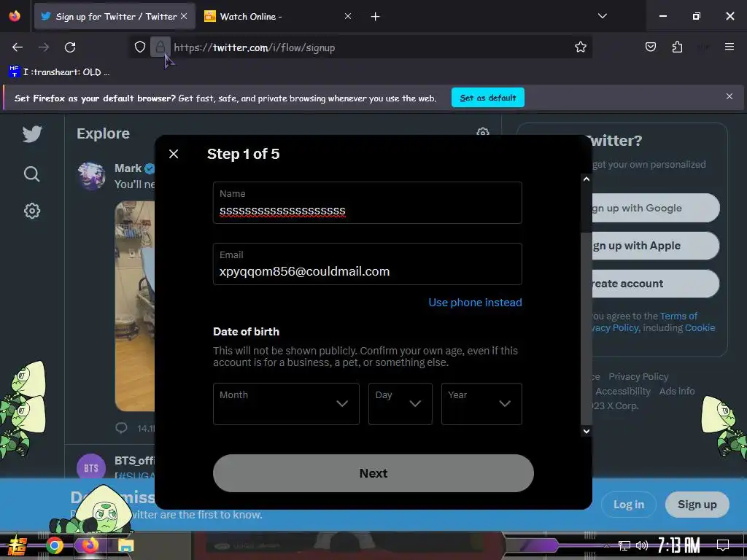Open the I :transheart: OLD bookmark
Image resolution: width=747 pixels, height=560 pixels.
(59, 72)
